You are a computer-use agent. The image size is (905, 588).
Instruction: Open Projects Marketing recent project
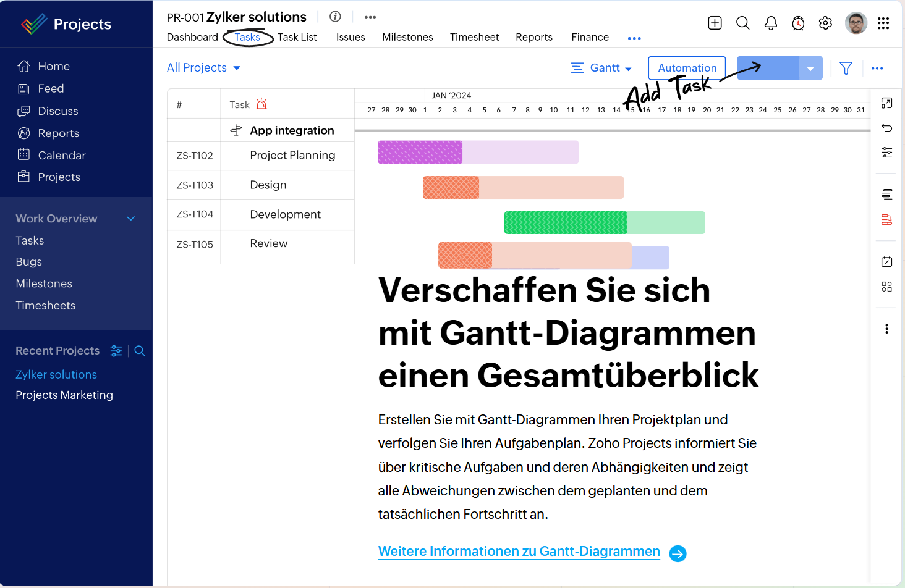coord(64,395)
